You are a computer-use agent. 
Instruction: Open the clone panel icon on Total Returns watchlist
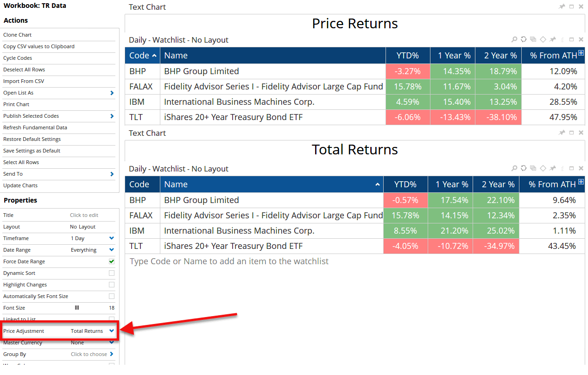pyautogui.click(x=533, y=168)
